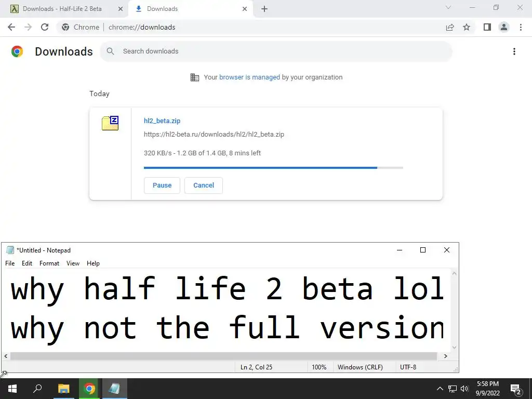Click the 'Today' date heading
532x399 pixels.
99,94
